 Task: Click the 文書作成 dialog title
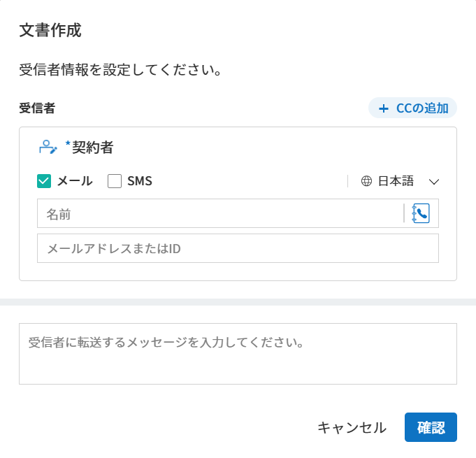coord(50,30)
